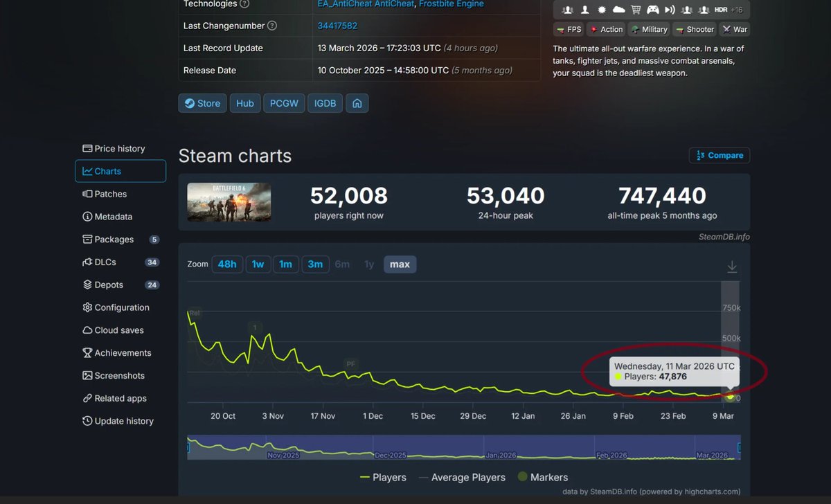Open the Depots section

pyautogui.click(x=109, y=285)
